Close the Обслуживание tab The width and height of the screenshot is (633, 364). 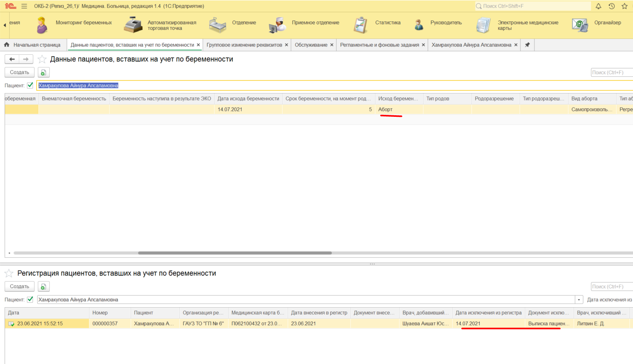coord(332,45)
